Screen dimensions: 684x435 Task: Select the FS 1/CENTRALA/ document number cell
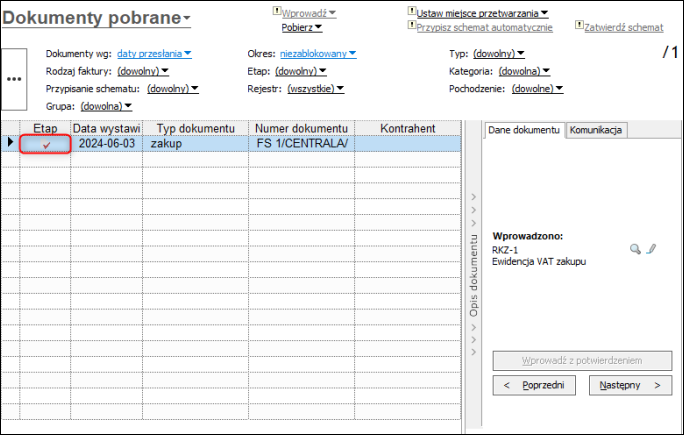[302, 144]
